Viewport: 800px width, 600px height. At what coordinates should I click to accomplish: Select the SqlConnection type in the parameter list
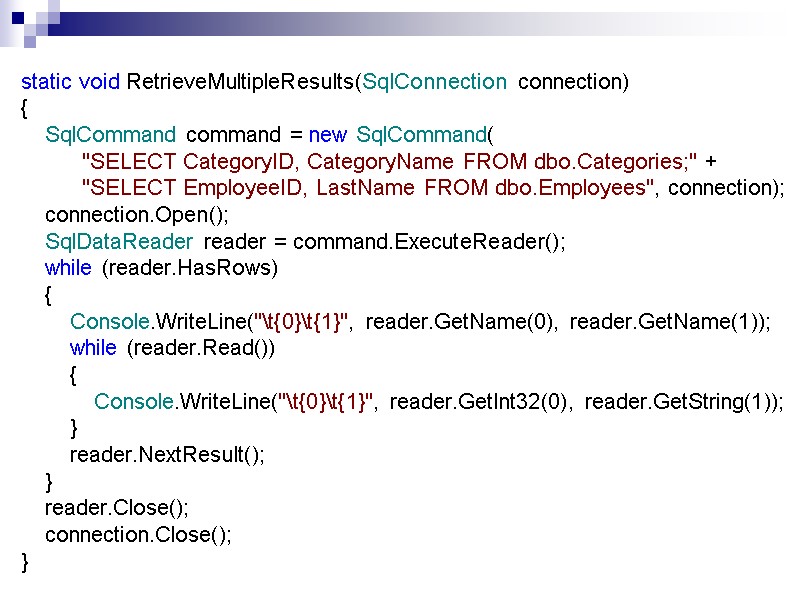pyautogui.click(x=434, y=82)
